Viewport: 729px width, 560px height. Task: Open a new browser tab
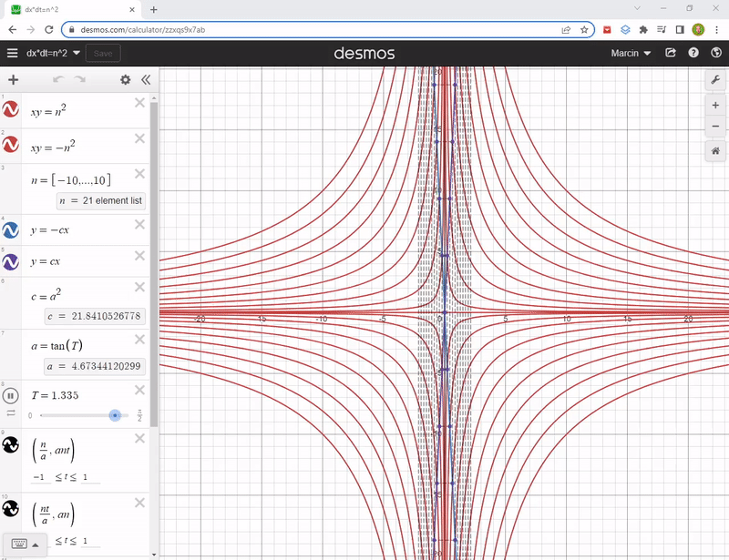pyautogui.click(x=153, y=9)
